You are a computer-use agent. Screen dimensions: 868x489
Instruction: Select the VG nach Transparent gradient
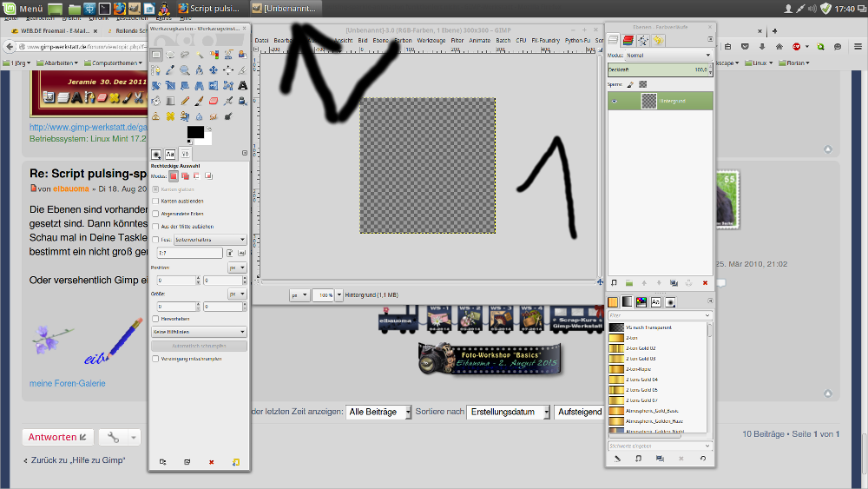tap(657, 327)
